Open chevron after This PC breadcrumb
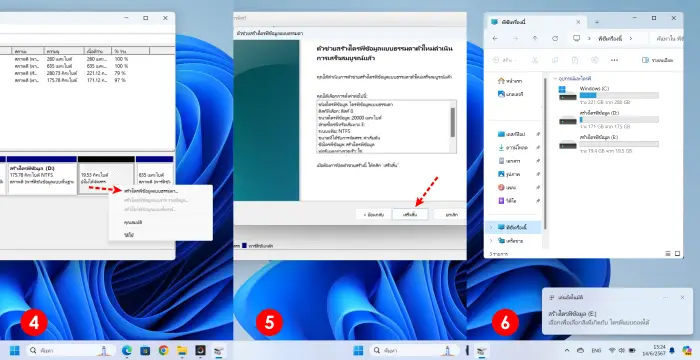The width and height of the screenshot is (700, 360). pyautogui.click(x=631, y=38)
